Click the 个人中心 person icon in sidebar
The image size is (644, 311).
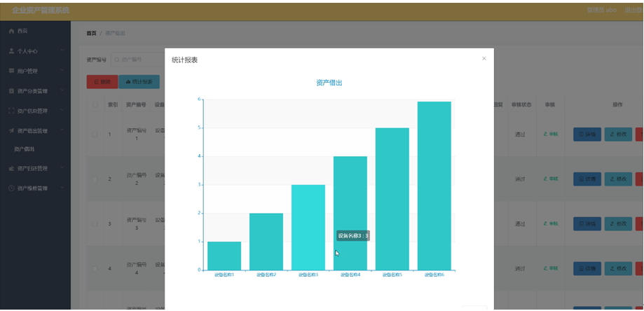[11, 51]
